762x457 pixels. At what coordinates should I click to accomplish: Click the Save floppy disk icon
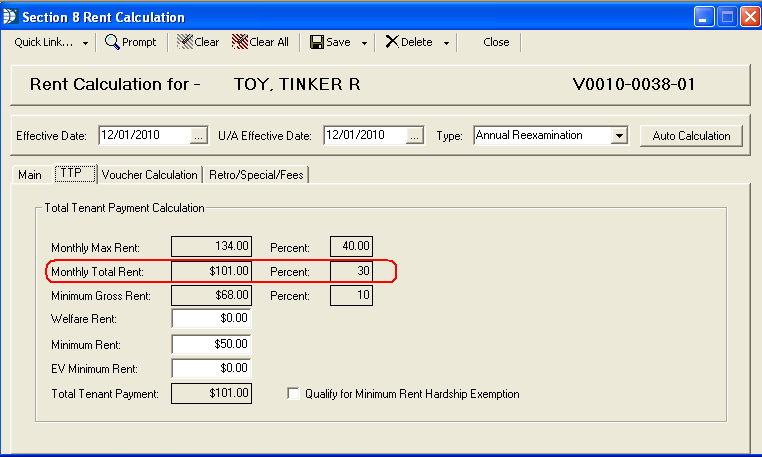click(317, 42)
